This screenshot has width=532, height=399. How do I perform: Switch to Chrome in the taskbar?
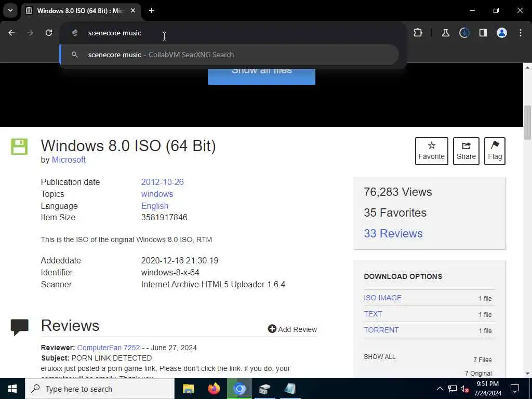pyautogui.click(x=239, y=389)
